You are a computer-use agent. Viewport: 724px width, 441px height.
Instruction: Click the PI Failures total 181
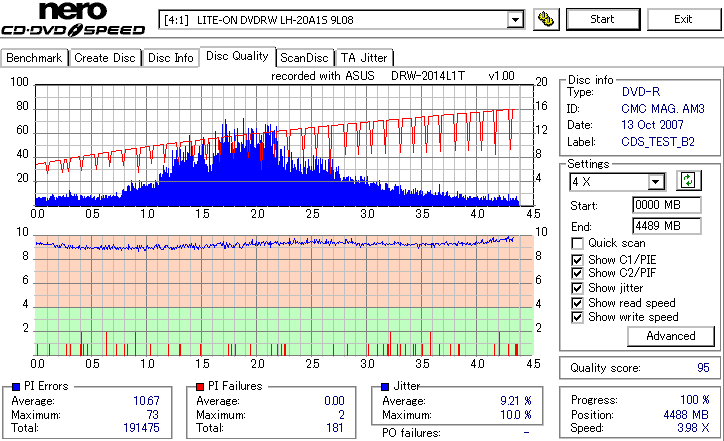pyautogui.click(x=335, y=428)
